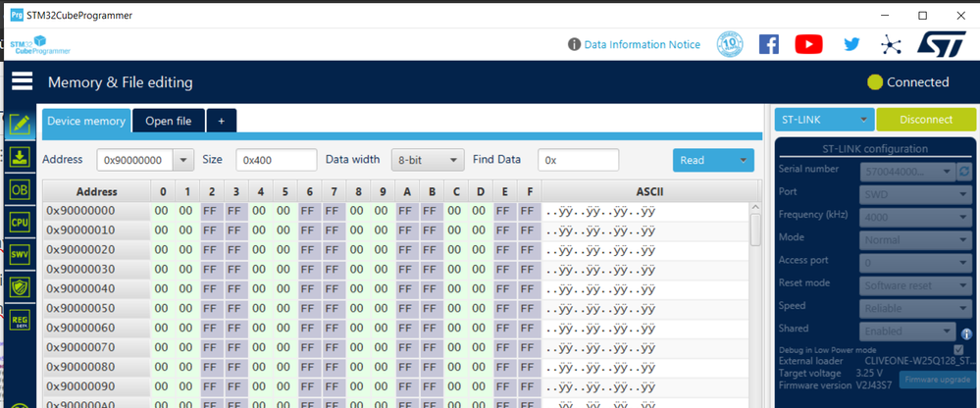Open the Address dropdown arrow
Image resolution: width=980 pixels, height=408 pixels.
183,160
